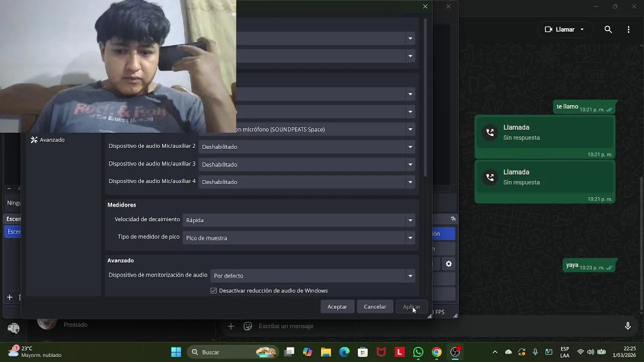Viewport: 644px width, 362px height.
Task: Expand the Llamar dropdown arrow in WhatsApp
Action: [582, 30]
